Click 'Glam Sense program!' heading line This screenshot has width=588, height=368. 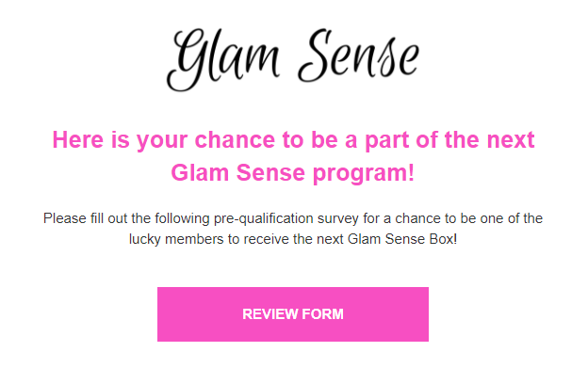click(293, 172)
